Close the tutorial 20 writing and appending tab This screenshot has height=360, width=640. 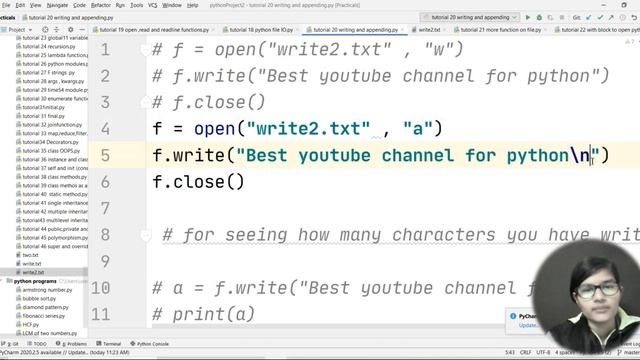[x=402, y=30]
